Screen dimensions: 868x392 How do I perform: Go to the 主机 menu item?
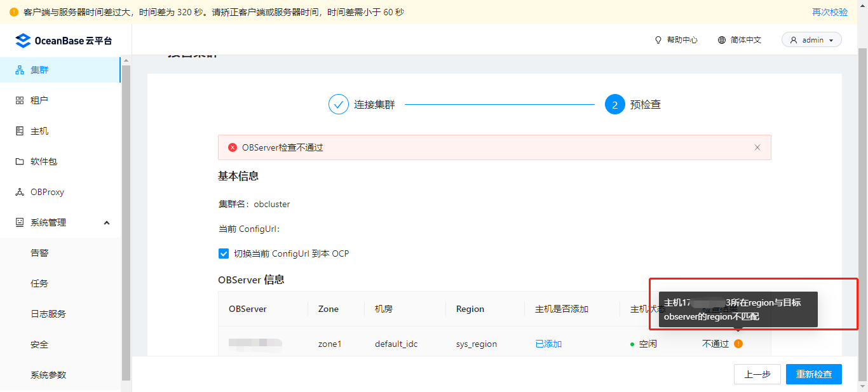pos(60,131)
